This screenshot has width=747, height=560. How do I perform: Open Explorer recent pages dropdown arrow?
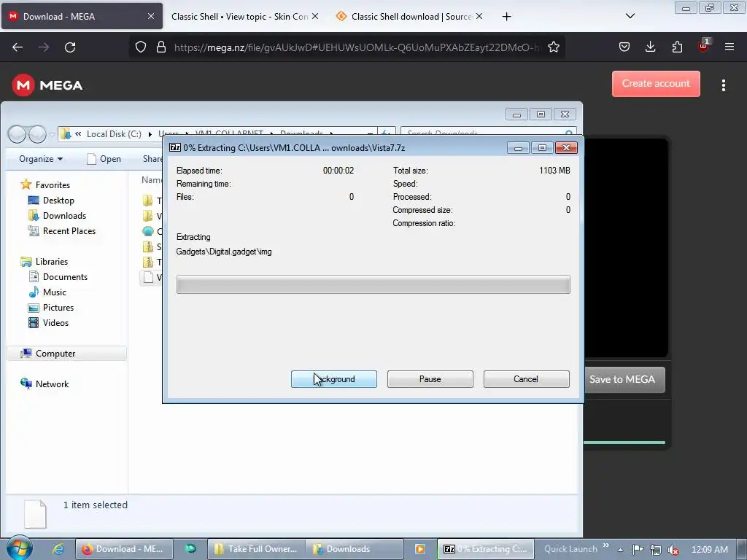coord(52,135)
